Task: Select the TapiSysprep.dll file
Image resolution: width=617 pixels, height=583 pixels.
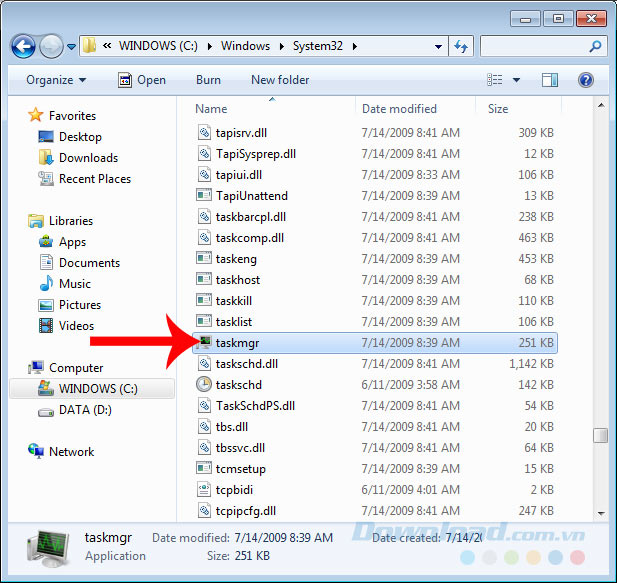Action: coord(256,154)
